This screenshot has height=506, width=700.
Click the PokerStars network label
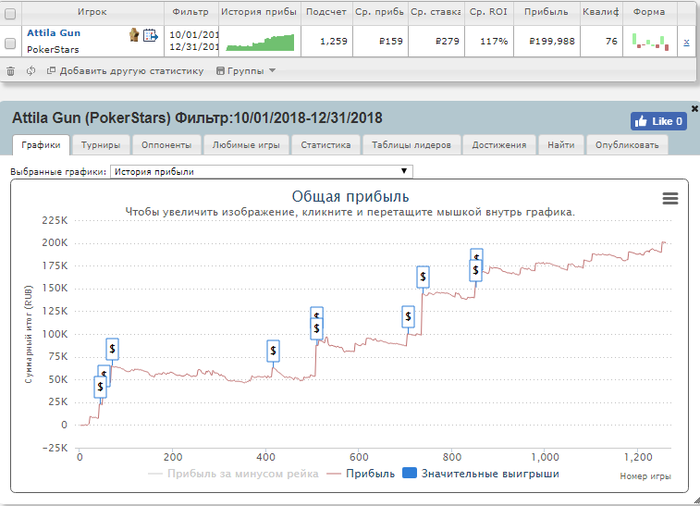click(53, 50)
